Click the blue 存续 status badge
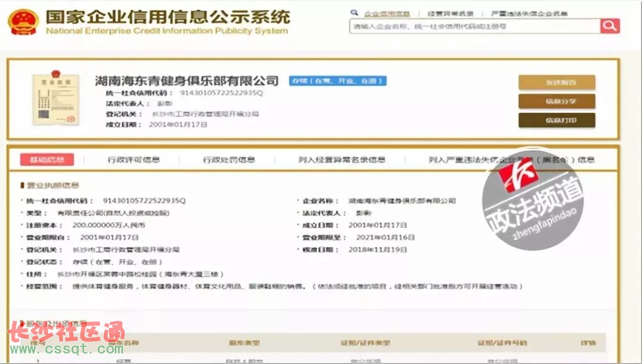Image resolution: width=642 pixels, height=364 pixels. [x=338, y=81]
